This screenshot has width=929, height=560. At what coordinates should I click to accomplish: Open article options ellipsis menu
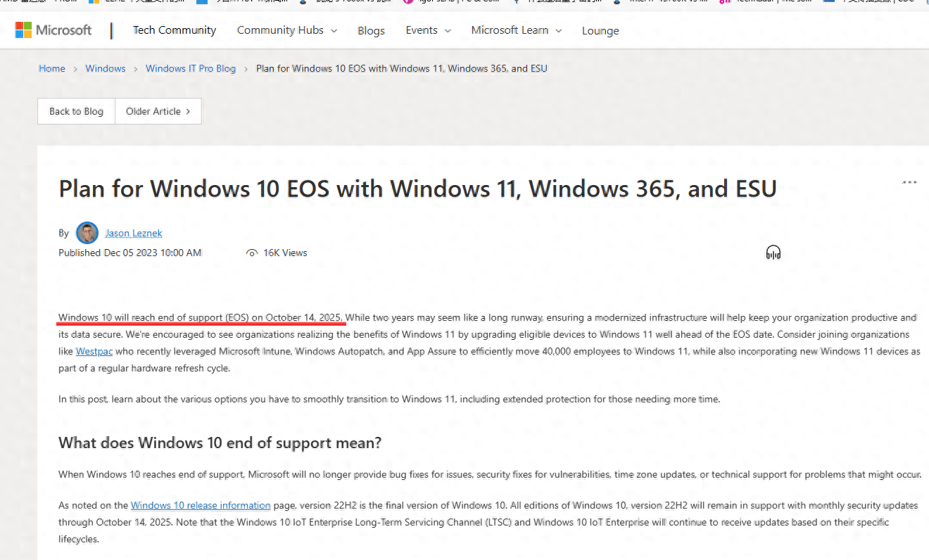point(909,183)
